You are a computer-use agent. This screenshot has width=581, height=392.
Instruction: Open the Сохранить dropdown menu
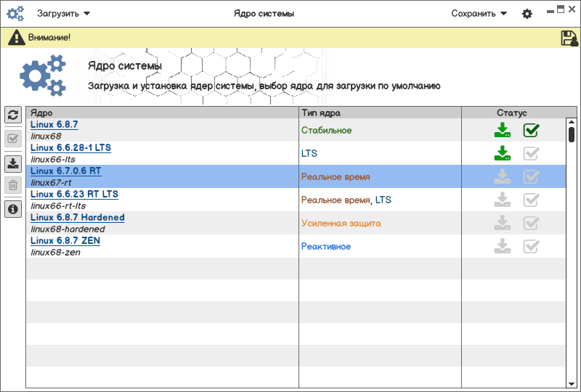(479, 13)
